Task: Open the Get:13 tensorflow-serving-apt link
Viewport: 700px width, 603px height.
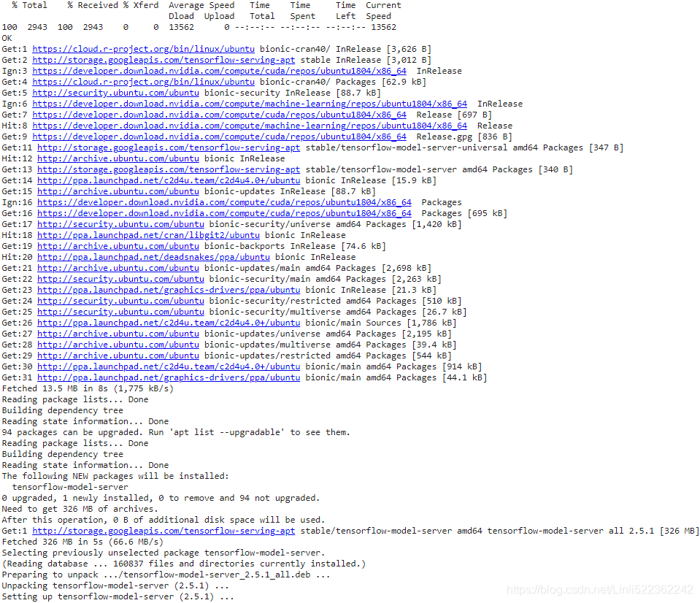Action: pos(169,169)
